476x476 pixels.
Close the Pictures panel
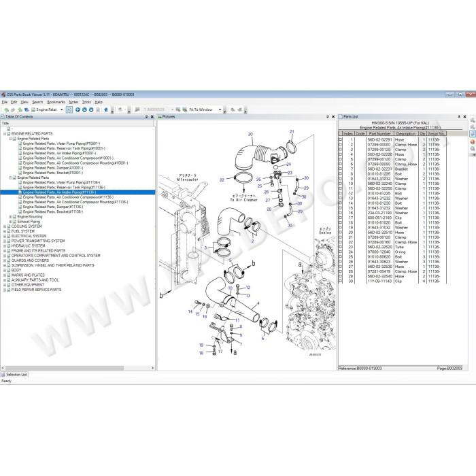[x=333, y=116]
